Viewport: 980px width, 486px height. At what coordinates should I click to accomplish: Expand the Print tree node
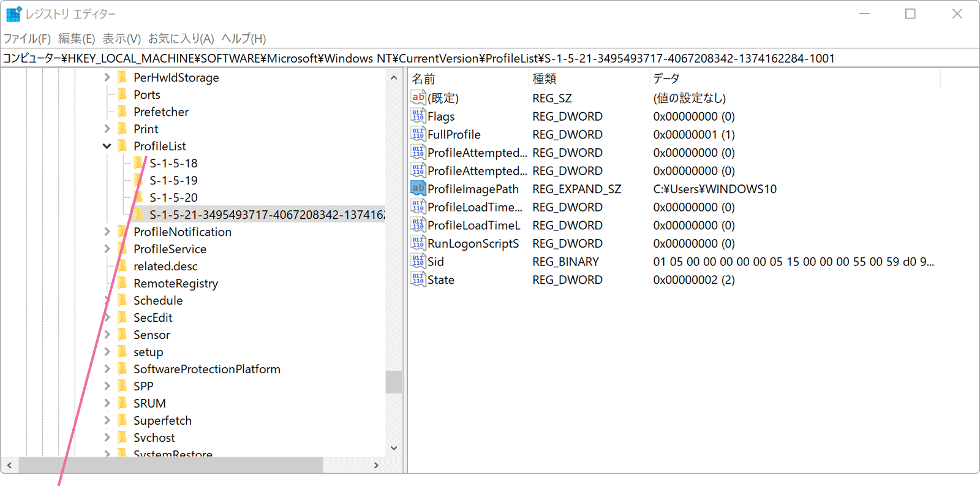(x=107, y=129)
